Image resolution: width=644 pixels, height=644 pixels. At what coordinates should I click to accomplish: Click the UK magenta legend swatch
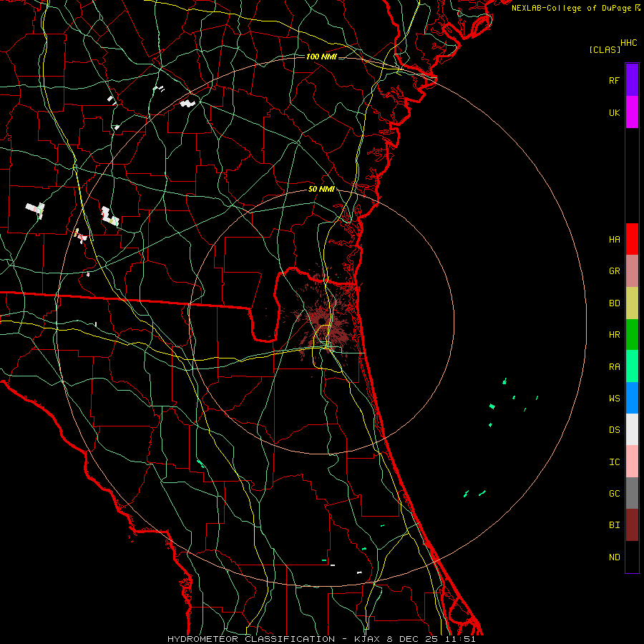pyautogui.click(x=632, y=112)
